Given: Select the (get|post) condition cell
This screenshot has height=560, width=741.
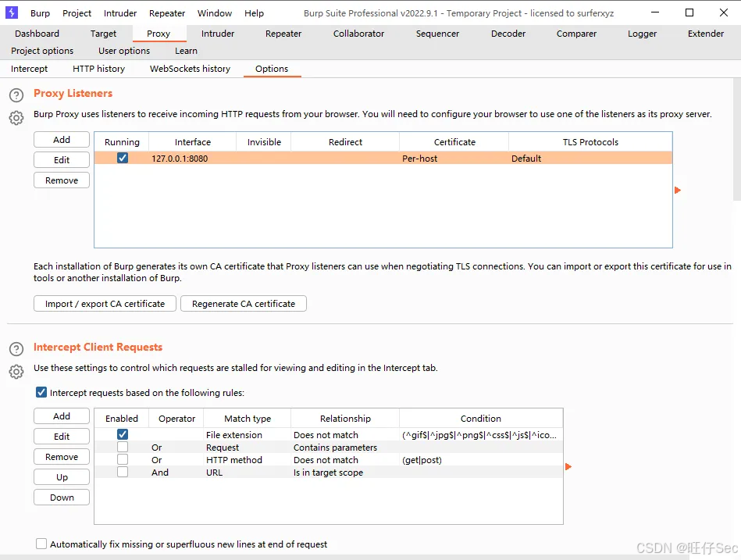Looking at the screenshot, I should click(x=481, y=460).
